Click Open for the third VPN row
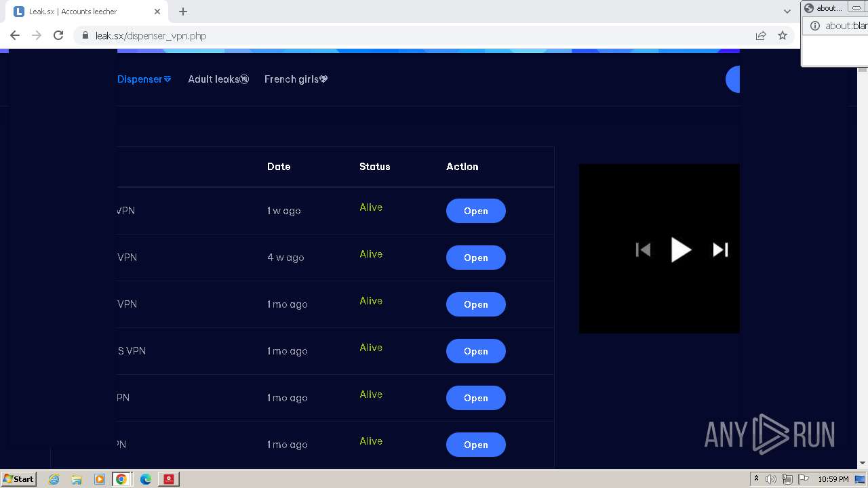Image resolution: width=868 pixels, height=488 pixels. [476, 304]
